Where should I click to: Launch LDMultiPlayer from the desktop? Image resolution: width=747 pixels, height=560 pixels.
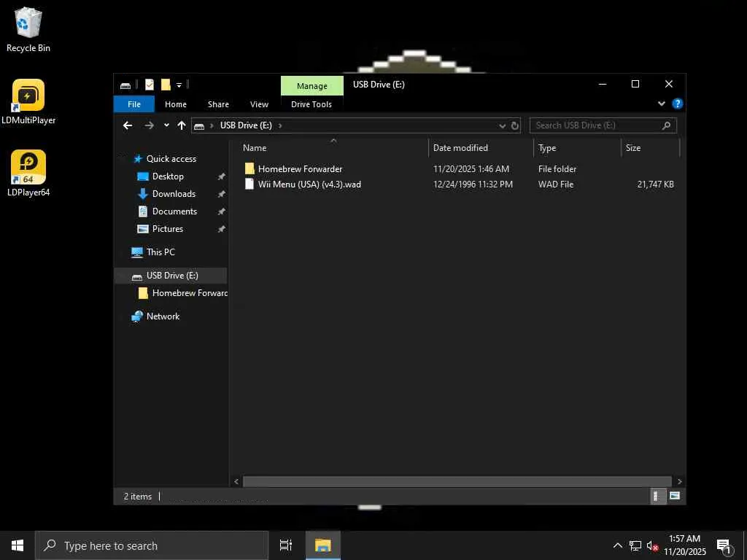28,102
